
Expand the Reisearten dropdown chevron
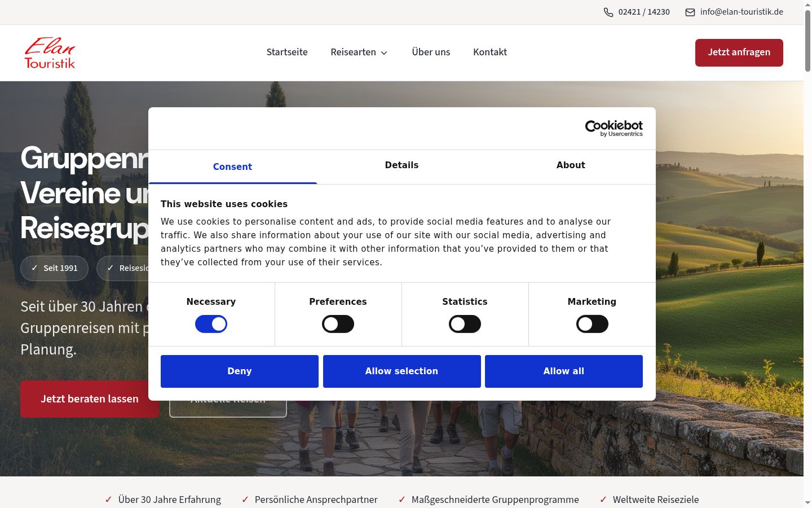coord(384,53)
